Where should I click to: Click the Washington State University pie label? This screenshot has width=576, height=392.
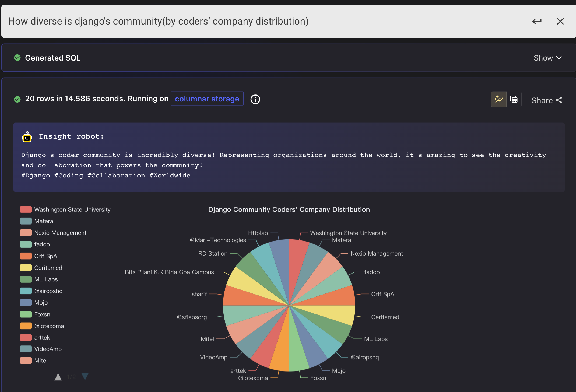348,233
